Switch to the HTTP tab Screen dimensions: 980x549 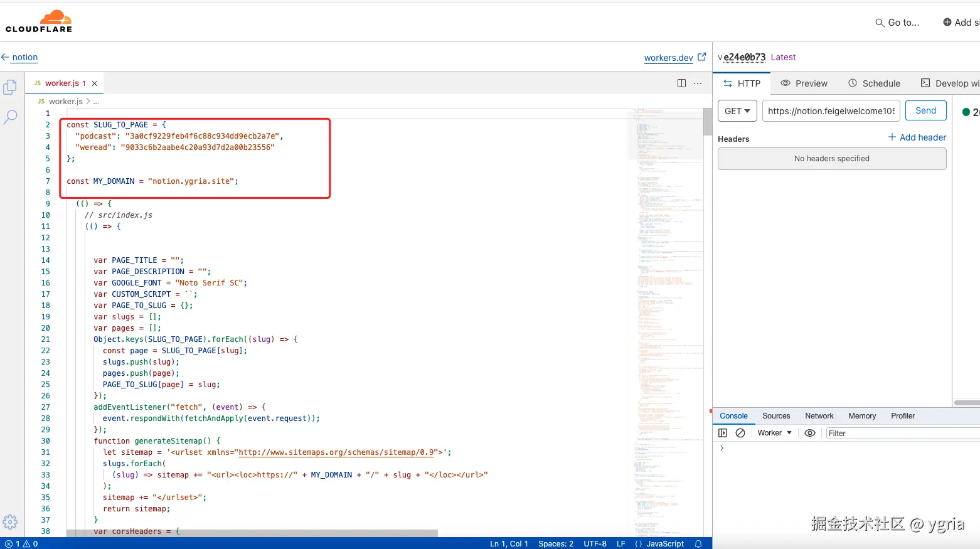[742, 83]
